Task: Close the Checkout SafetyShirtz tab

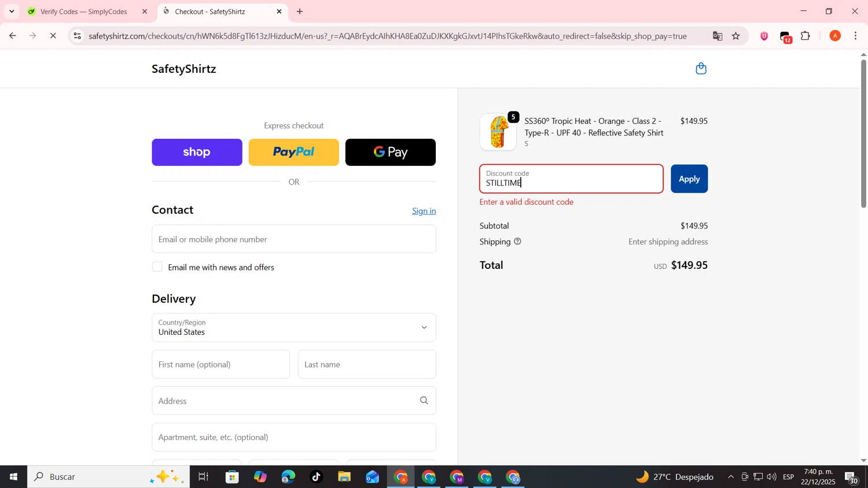Action: [279, 12]
